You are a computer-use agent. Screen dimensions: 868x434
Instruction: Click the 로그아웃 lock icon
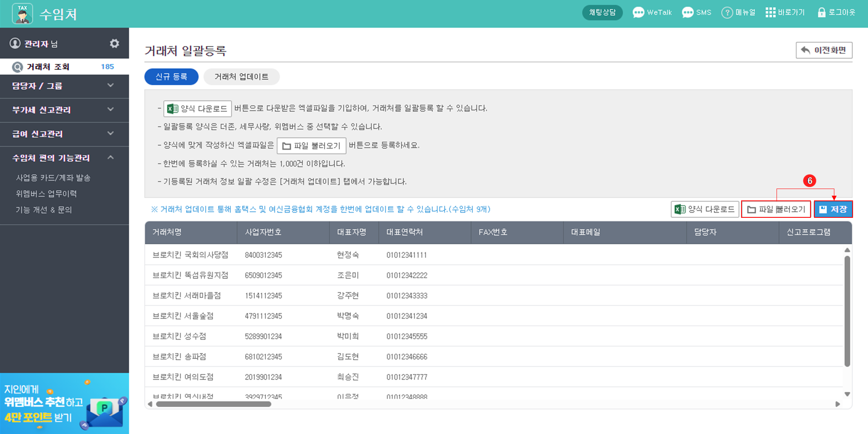pos(821,13)
